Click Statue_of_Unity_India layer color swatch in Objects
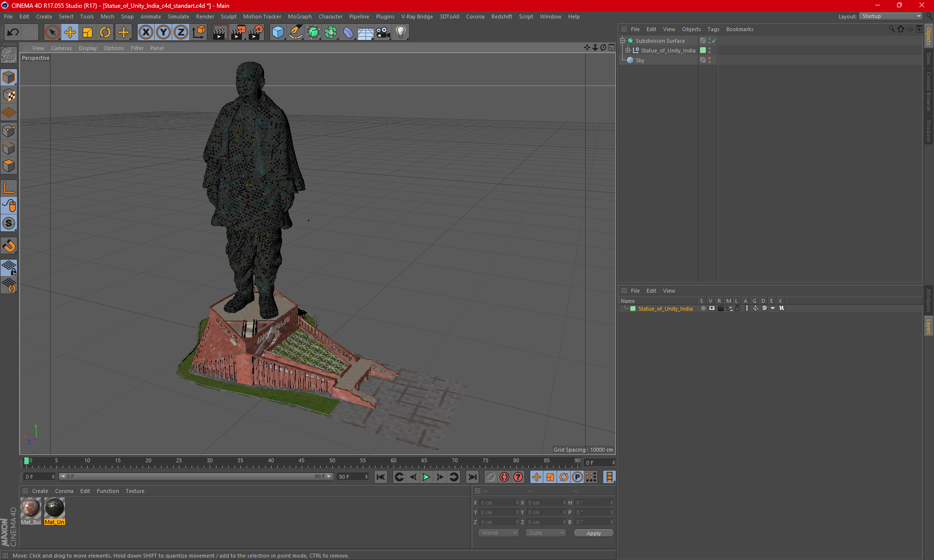This screenshot has width=934, height=560. pyautogui.click(x=703, y=51)
